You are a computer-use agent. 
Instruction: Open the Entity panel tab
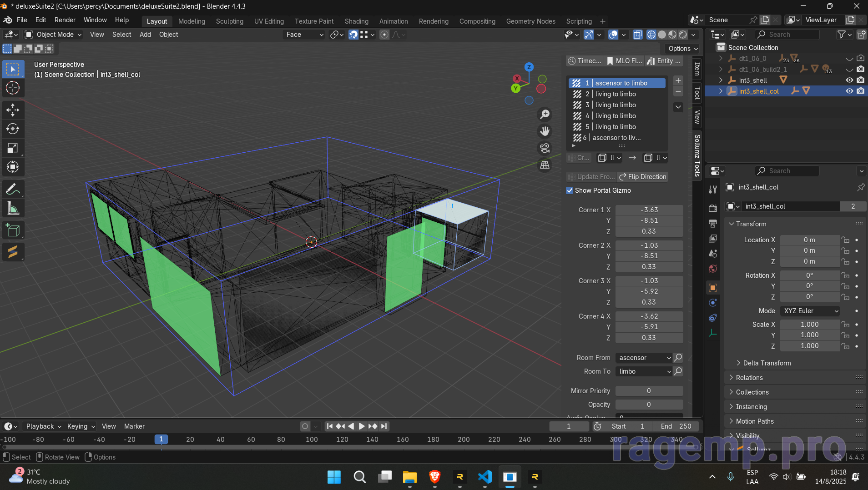[x=664, y=61]
